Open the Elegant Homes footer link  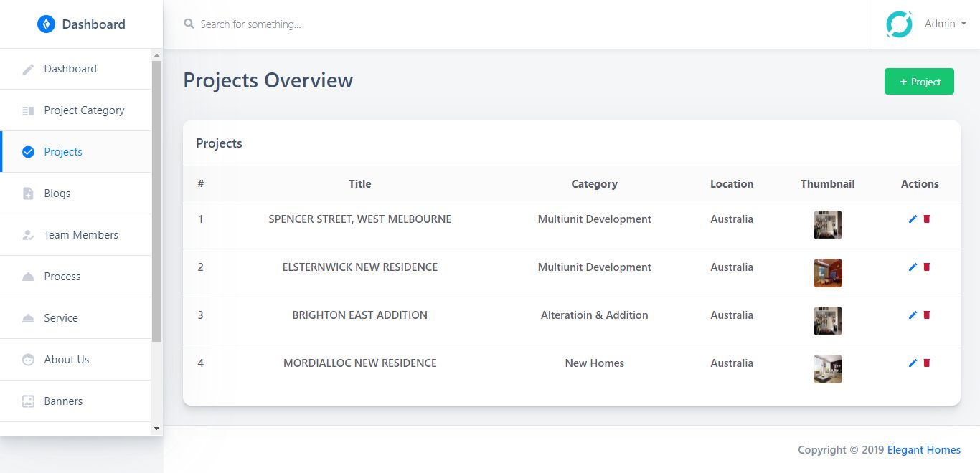coord(923,450)
